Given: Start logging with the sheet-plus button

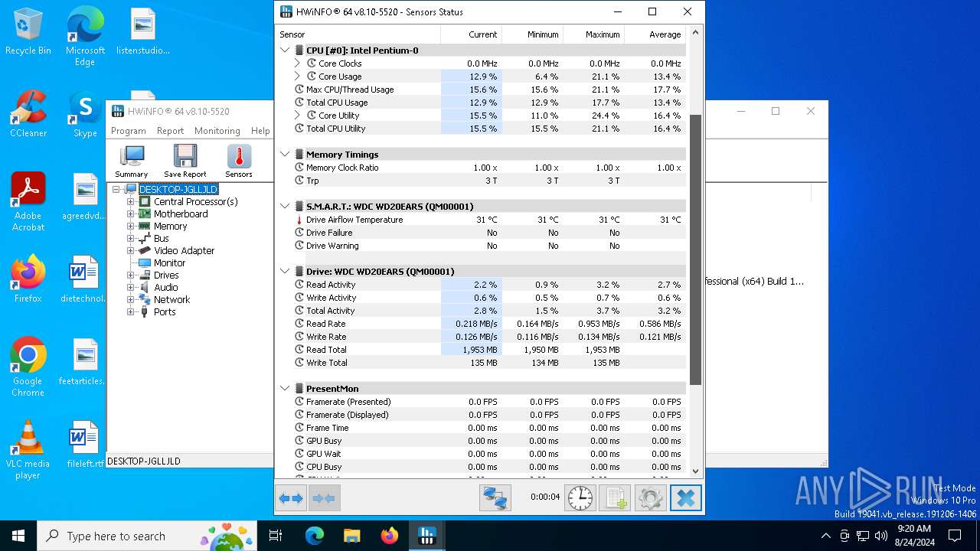Looking at the screenshot, I should click(x=616, y=498).
